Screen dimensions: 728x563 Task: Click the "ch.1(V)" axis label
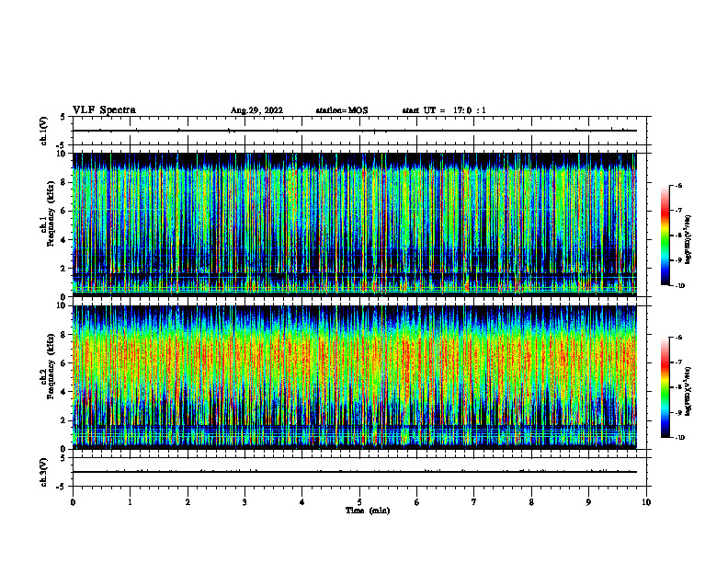click(43, 131)
